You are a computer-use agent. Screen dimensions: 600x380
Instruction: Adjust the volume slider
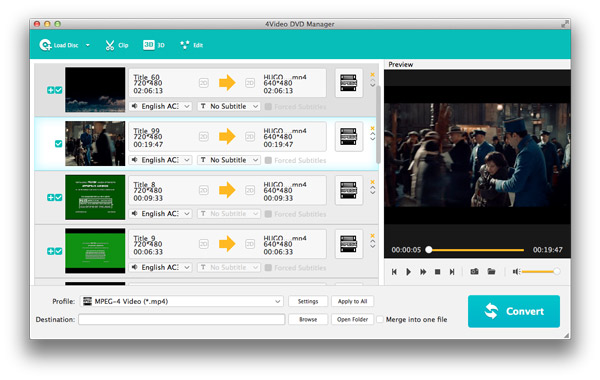coord(540,271)
